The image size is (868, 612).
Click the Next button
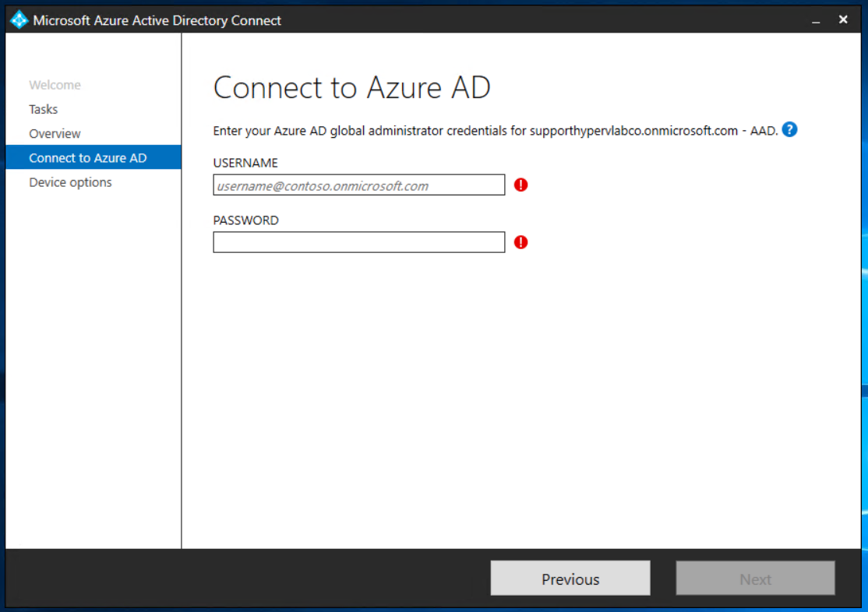tap(755, 579)
